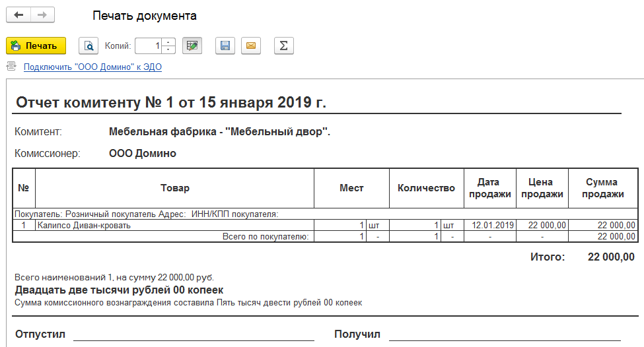The width and height of the screenshot is (644, 347).
Task: Decrease copies count with down arrow
Action: coord(168,49)
